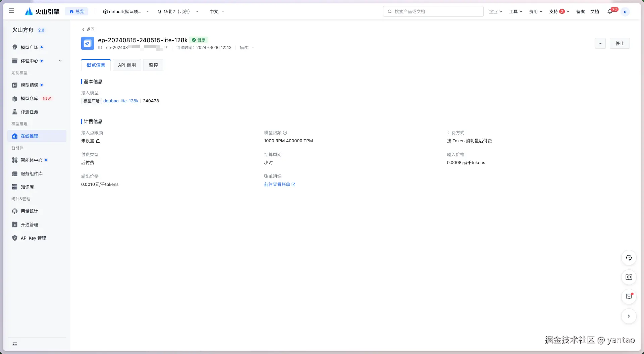Open 服务组件库 in sidebar
Screen dimensions: 644x354
tap(37, 173)
